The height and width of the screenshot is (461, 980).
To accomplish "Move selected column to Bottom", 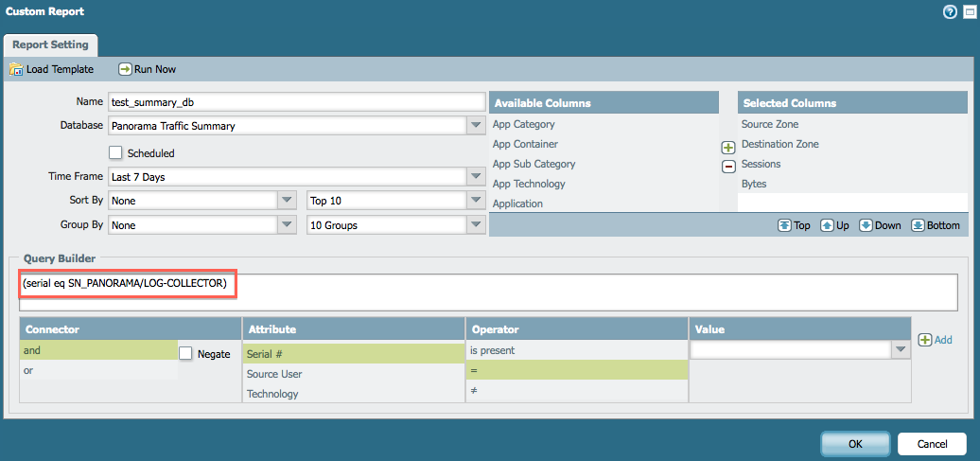I will coord(918,225).
